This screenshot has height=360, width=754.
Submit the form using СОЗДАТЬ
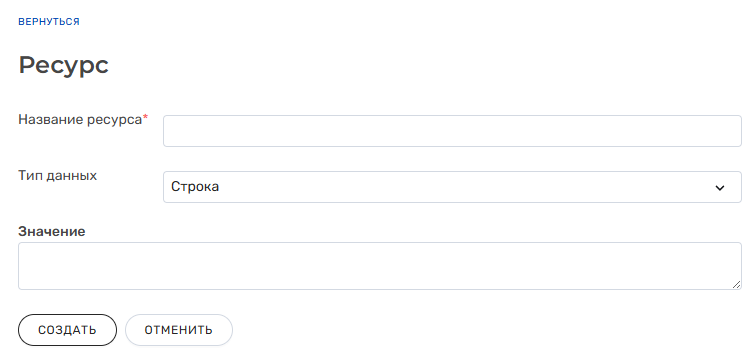point(67,330)
